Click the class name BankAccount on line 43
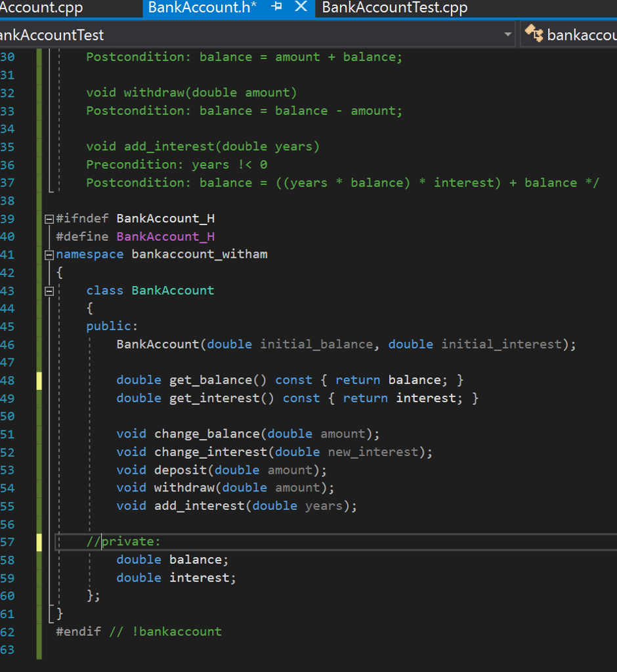 [173, 291]
